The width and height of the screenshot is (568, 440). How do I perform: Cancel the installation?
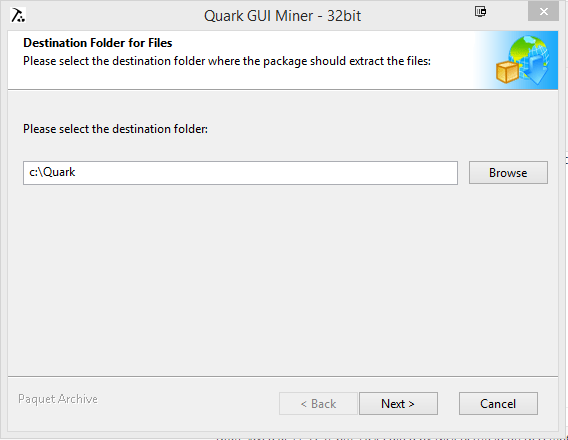point(498,403)
